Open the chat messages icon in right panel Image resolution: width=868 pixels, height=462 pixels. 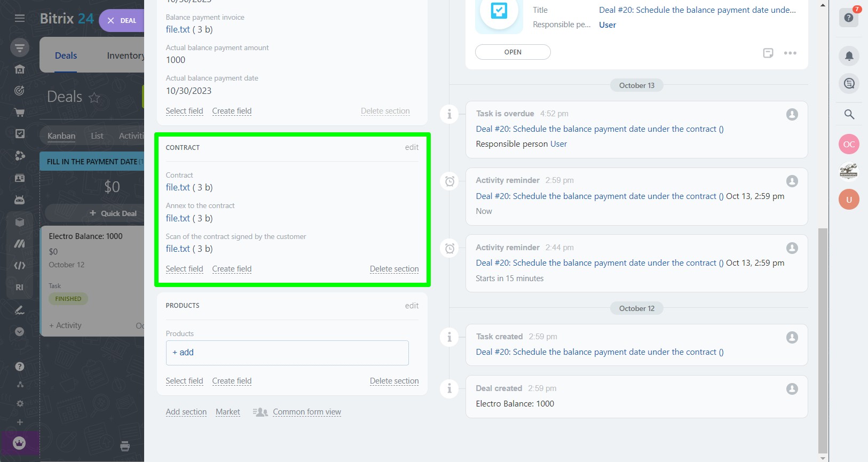pos(849,84)
